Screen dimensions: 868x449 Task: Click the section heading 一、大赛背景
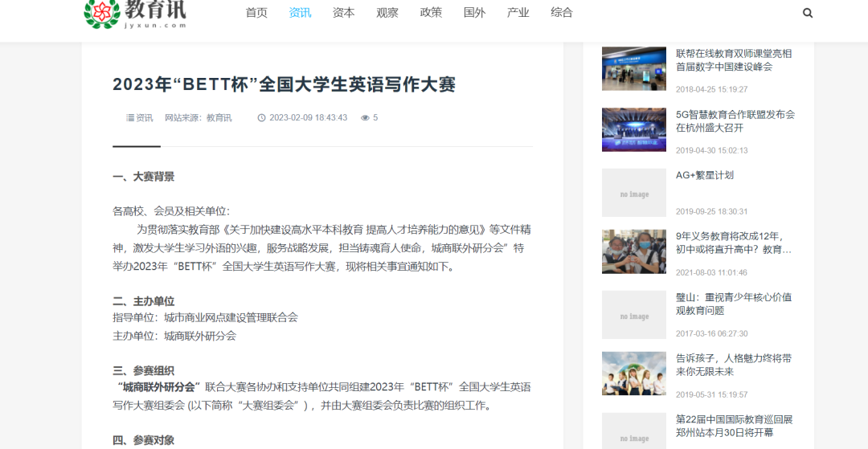(143, 177)
